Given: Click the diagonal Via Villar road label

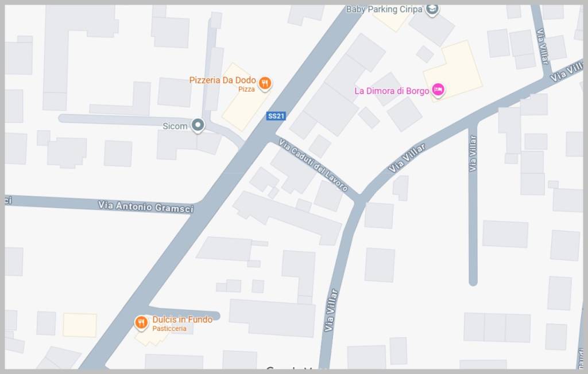Looking at the screenshot, I should click(x=407, y=158).
